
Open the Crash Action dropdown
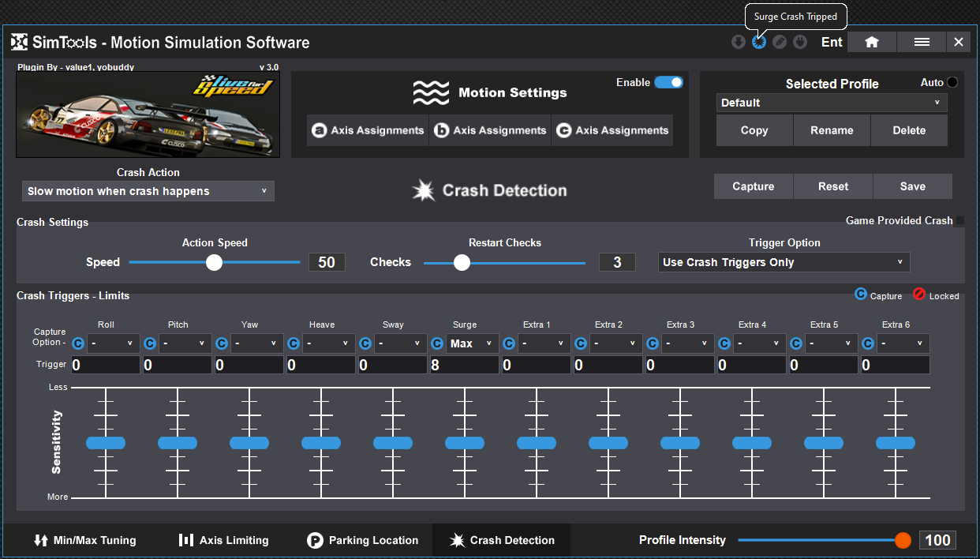coord(148,191)
